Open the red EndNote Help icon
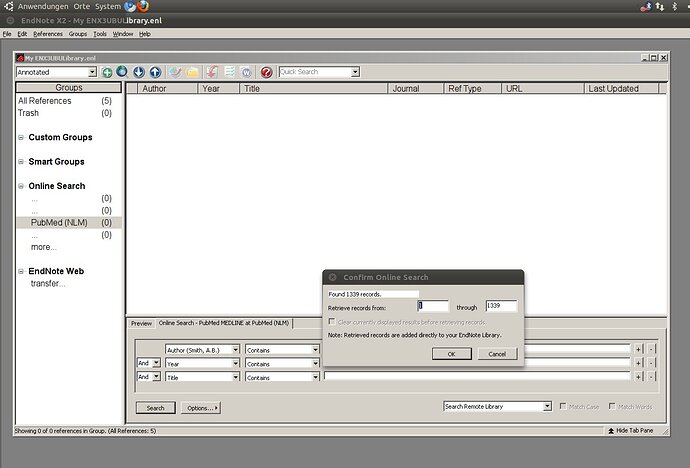 click(x=266, y=72)
